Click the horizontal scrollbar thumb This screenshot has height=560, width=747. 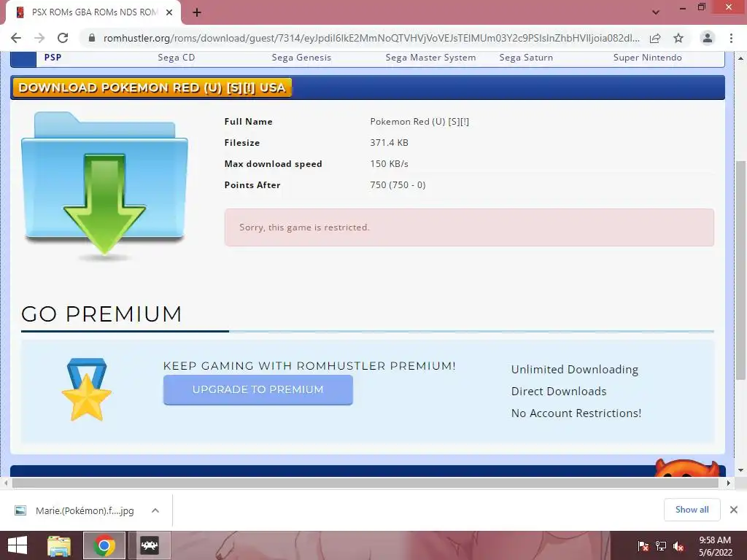(x=365, y=483)
